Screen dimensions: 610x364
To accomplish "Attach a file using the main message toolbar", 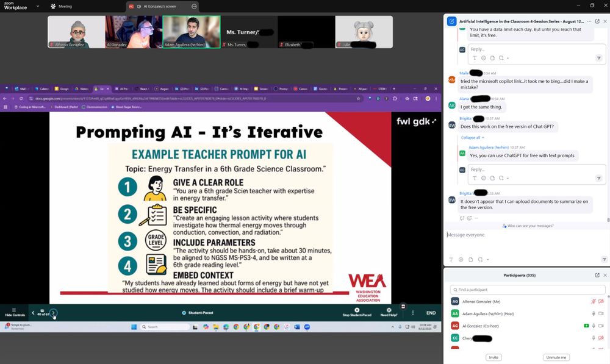I will (471, 259).
